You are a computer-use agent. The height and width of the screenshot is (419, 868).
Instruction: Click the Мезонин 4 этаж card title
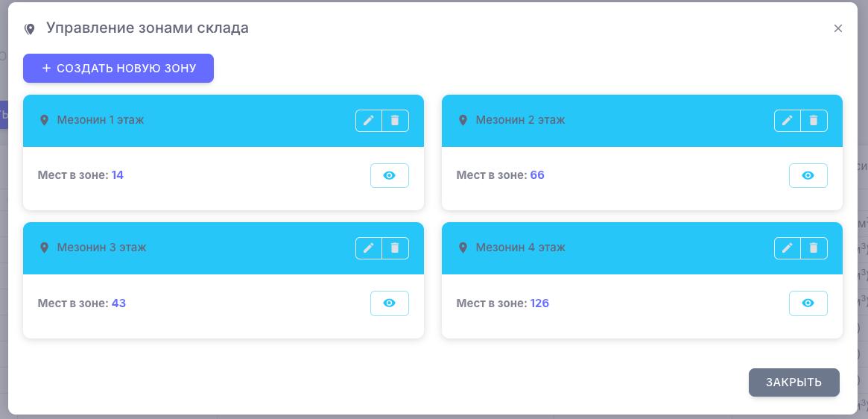520,248
